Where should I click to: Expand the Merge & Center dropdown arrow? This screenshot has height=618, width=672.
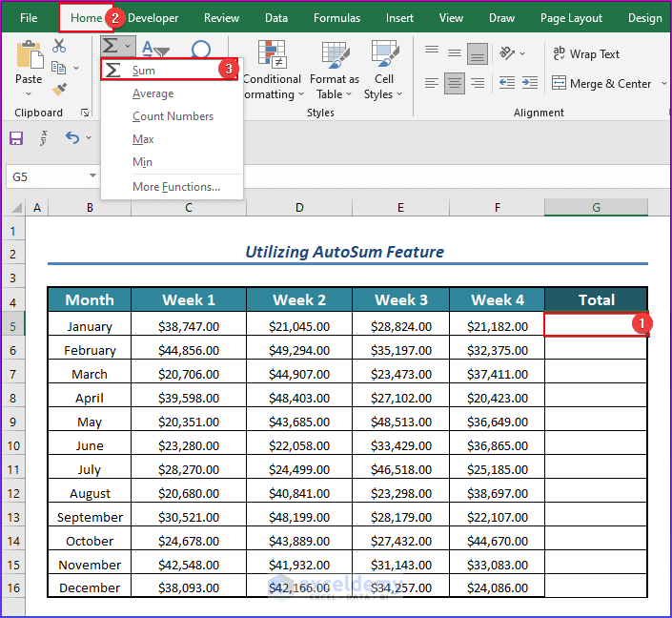(x=664, y=83)
